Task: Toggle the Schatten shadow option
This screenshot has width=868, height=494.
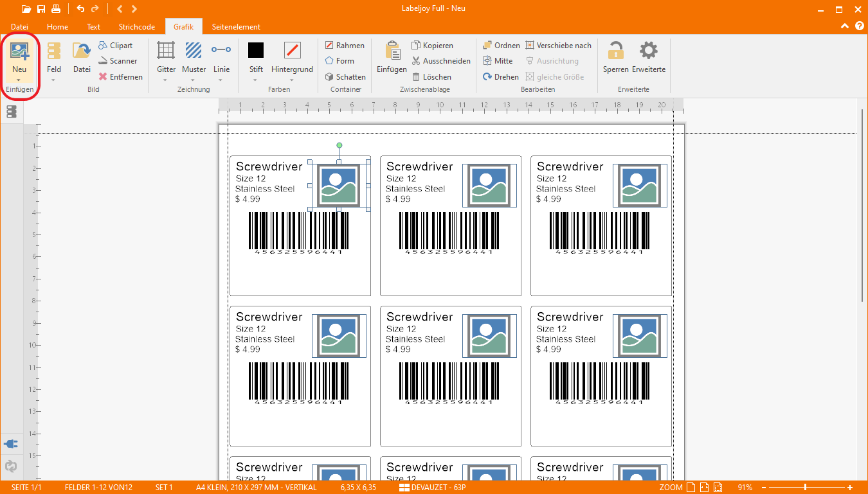Action: coord(345,76)
